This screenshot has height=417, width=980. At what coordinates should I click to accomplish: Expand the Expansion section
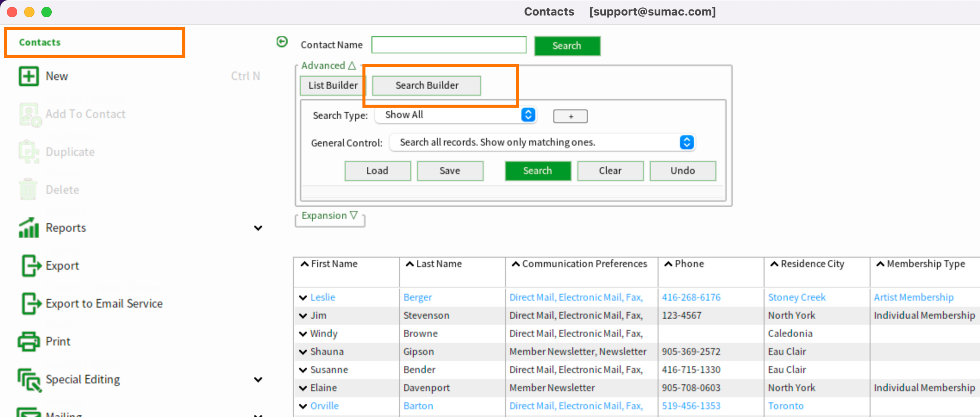pyautogui.click(x=330, y=215)
